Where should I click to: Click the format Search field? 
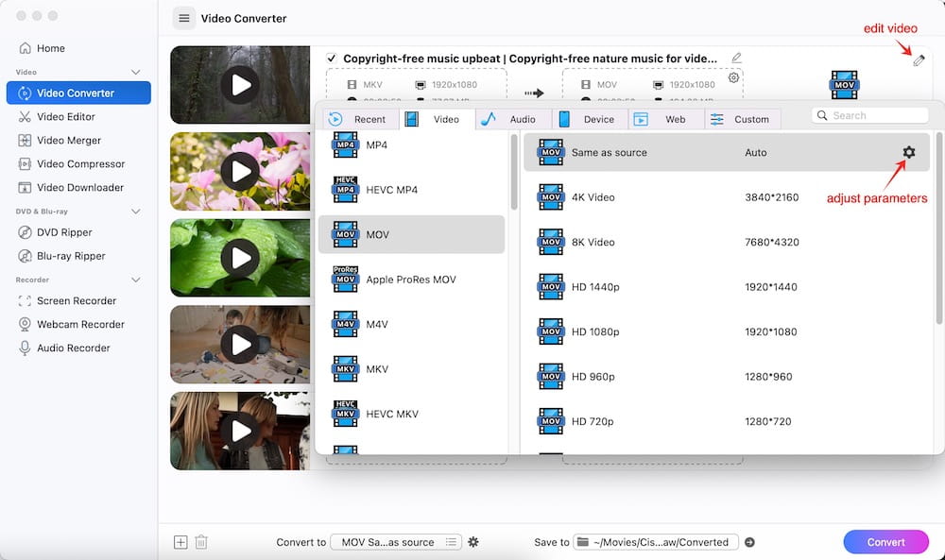(869, 115)
